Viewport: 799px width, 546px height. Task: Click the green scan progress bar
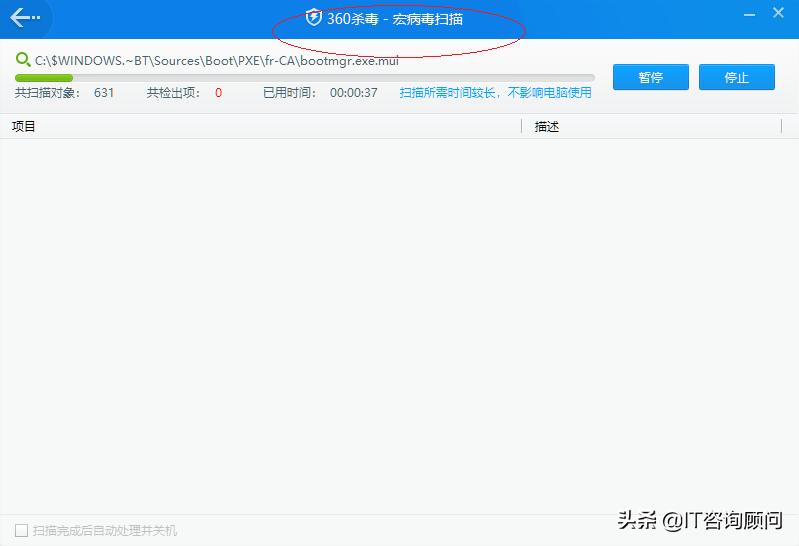(x=305, y=78)
